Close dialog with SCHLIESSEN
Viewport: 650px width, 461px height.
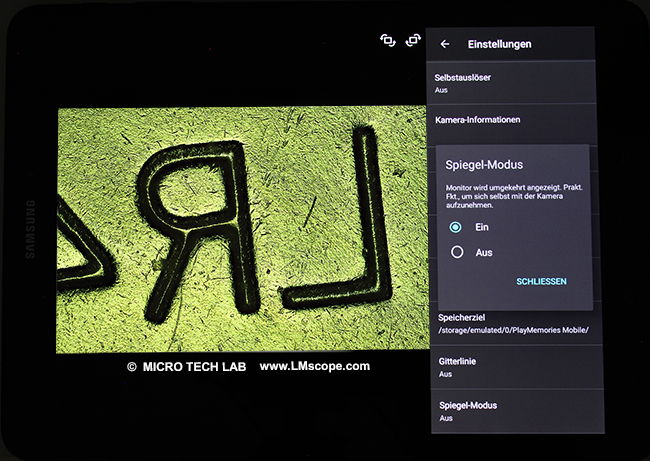pos(541,281)
